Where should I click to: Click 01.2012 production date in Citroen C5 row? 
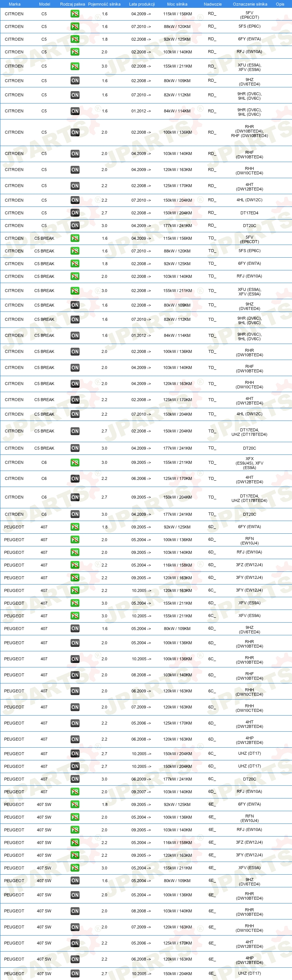[141, 111]
